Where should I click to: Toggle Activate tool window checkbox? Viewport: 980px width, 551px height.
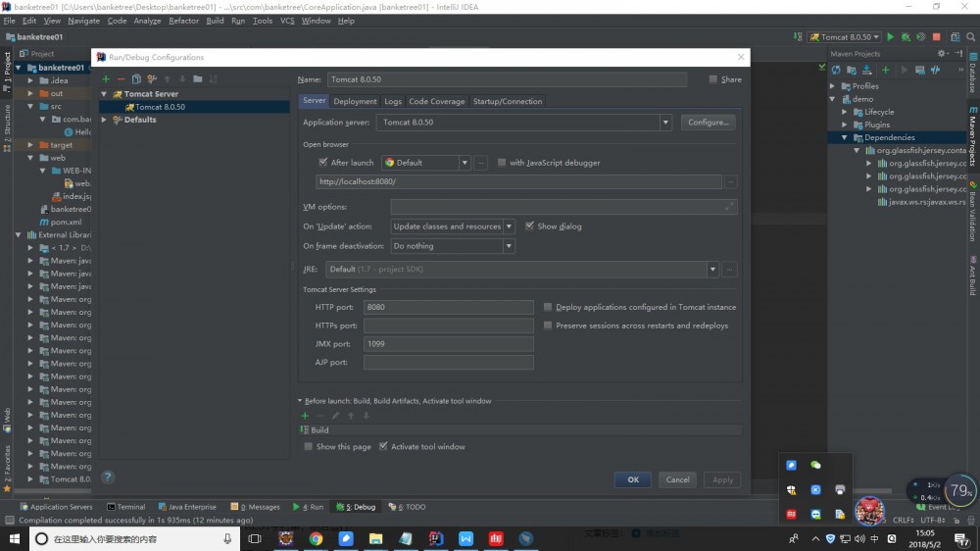pos(383,446)
